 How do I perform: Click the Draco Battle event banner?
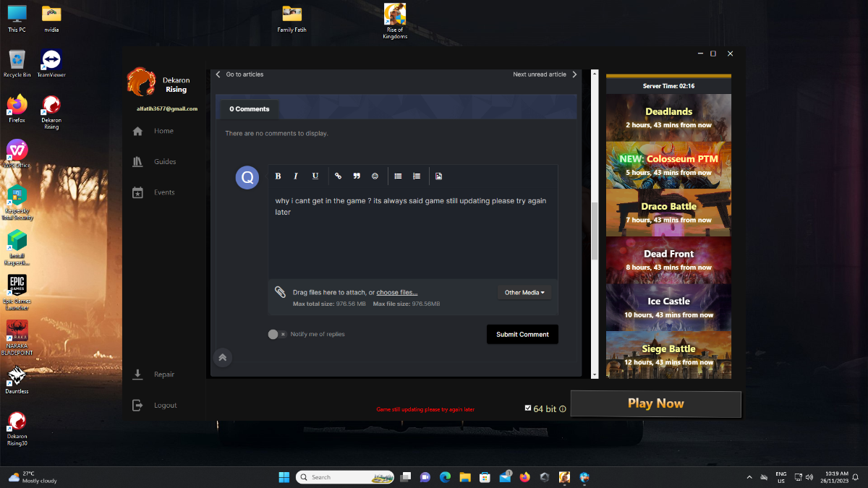tap(668, 213)
